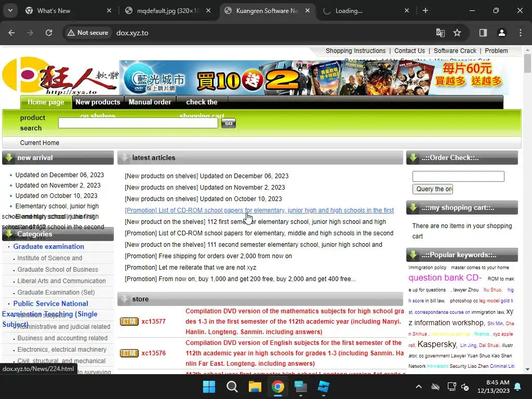
Task: Go back to previous page
Action: [x=11, y=33]
